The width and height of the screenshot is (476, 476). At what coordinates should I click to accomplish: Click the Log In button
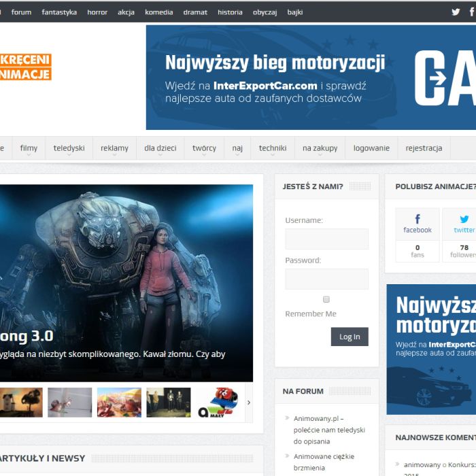(350, 337)
